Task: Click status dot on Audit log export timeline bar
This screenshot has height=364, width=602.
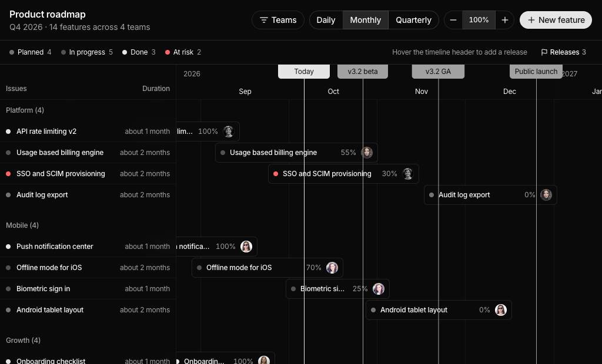Action: coord(432,195)
